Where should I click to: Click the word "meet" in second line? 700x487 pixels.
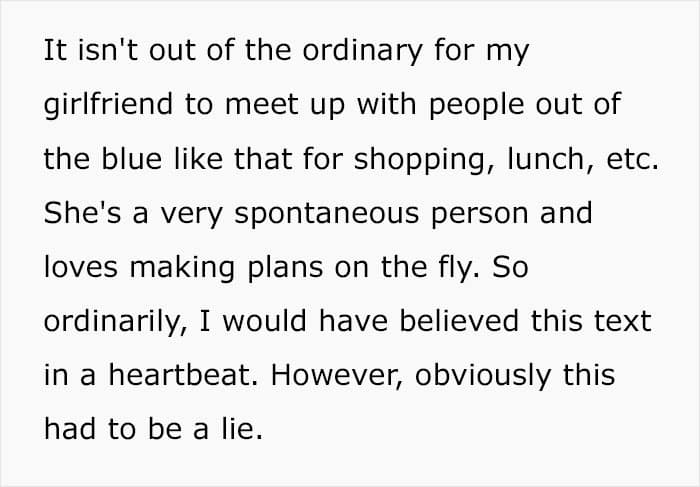click(262, 105)
